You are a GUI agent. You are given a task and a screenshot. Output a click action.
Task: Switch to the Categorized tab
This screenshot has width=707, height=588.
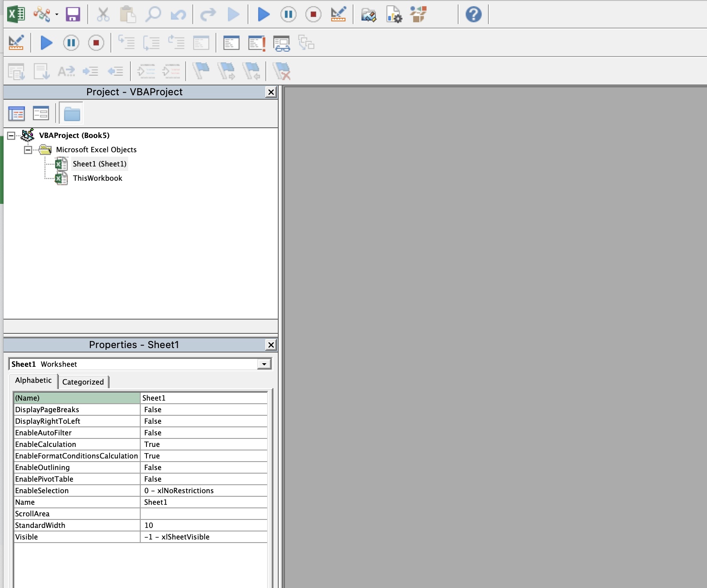(x=83, y=382)
